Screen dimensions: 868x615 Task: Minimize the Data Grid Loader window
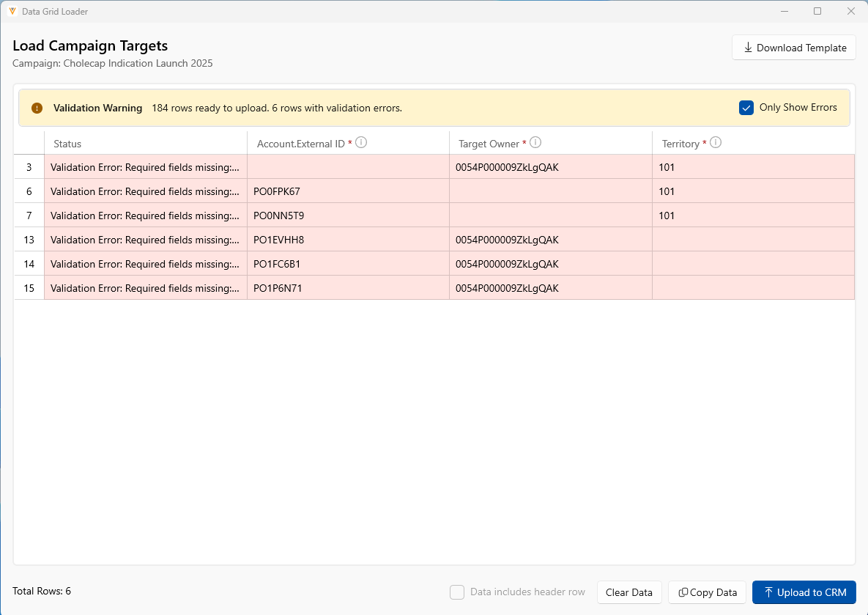(x=784, y=12)
